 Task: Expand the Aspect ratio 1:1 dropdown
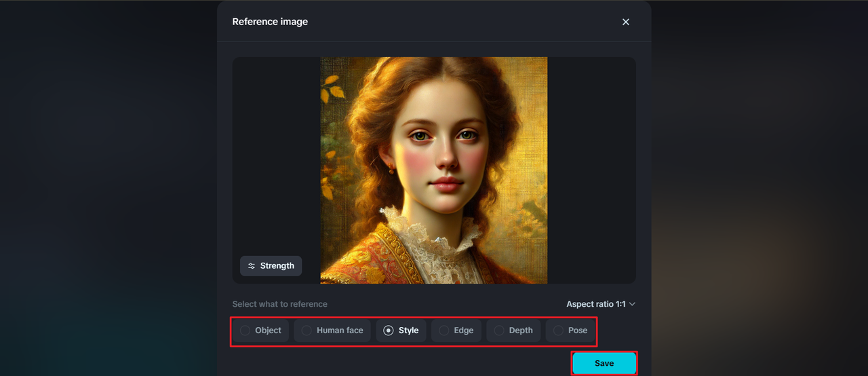601,304
